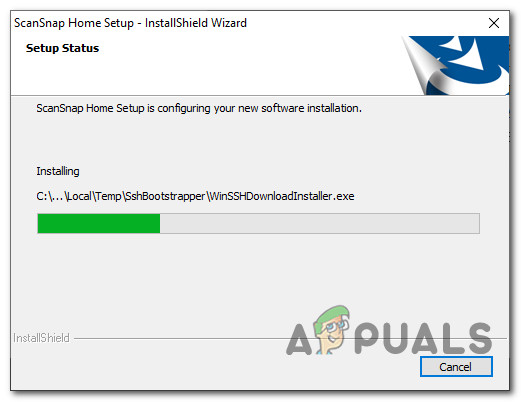521x402 pixels.
Task: Click the Appuals mascot face icon
Action: (332, 329)
